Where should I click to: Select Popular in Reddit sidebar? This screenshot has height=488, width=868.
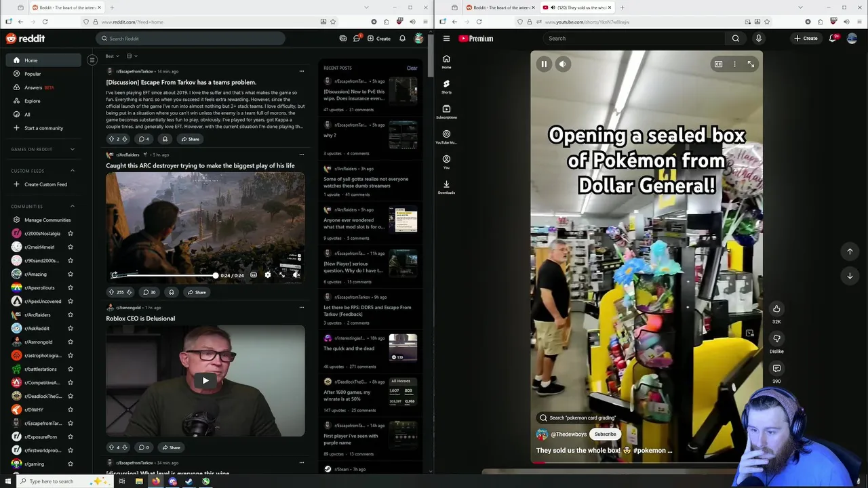(44, 74)
